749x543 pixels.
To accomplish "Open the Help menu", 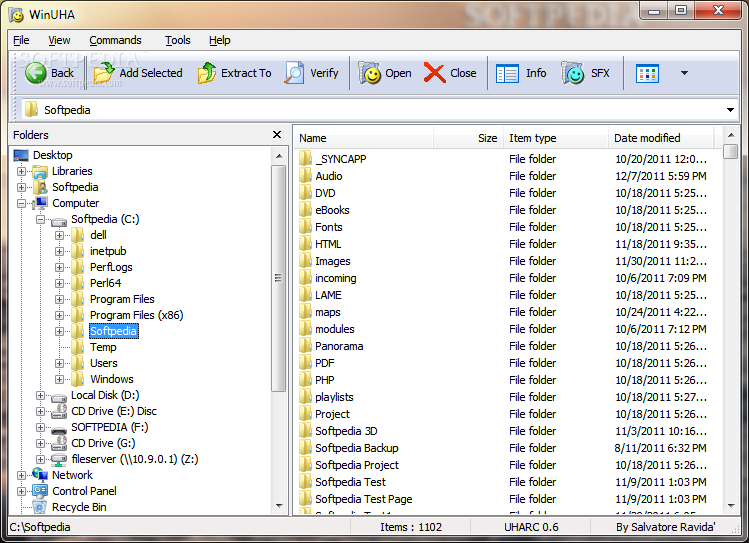I will tap(220, 40).
